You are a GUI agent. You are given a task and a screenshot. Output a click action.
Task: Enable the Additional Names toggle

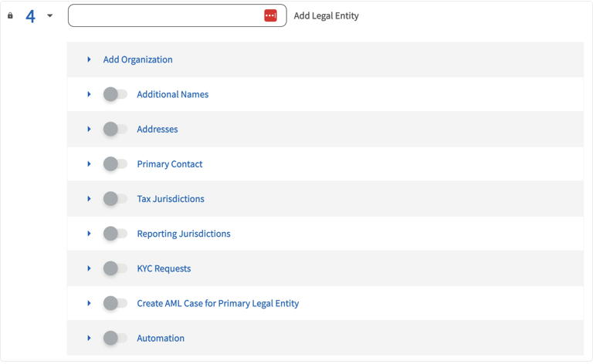point(115,94)
